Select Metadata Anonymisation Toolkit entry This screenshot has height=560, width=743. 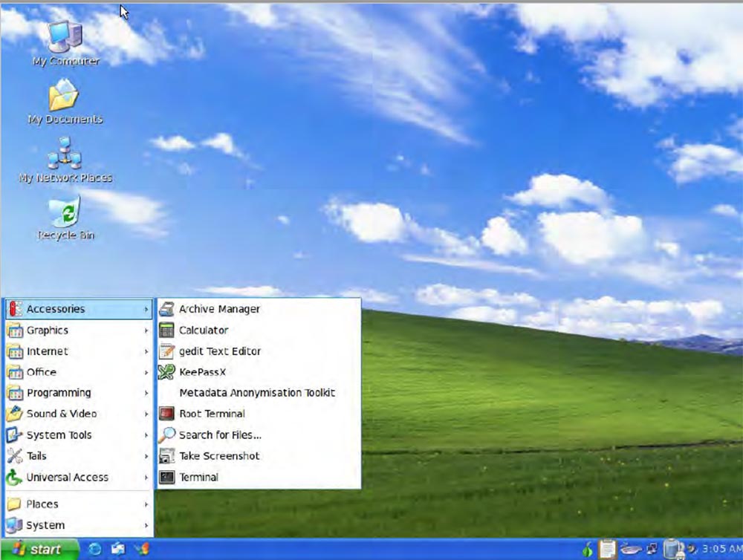pyautogui.click(x=259, y=393)
